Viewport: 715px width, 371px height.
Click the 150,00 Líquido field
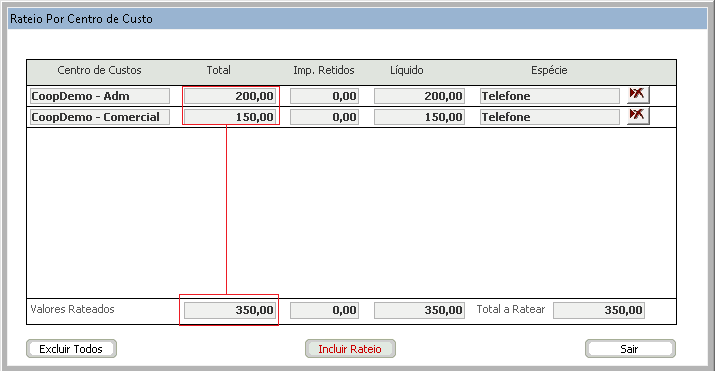(419, 117)
